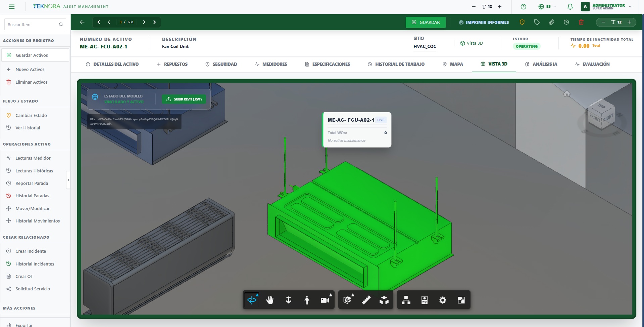
Task: Open the help question-mark icon
Action: tap(523, 6)
